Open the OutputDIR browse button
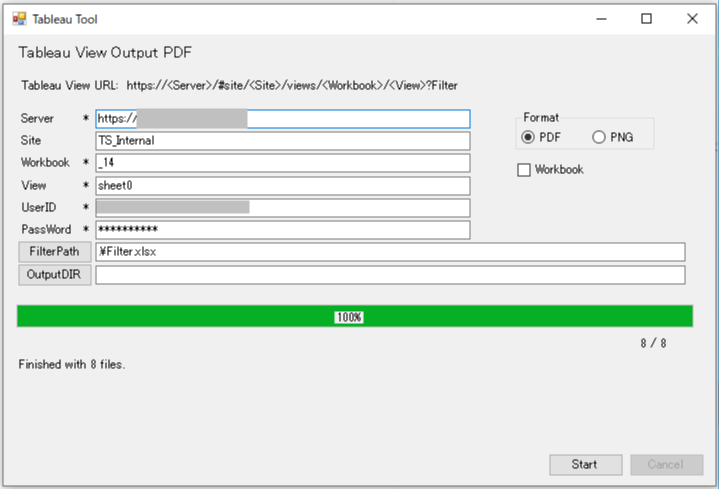This screenshot has width=719, height=489. pos(55,275)
